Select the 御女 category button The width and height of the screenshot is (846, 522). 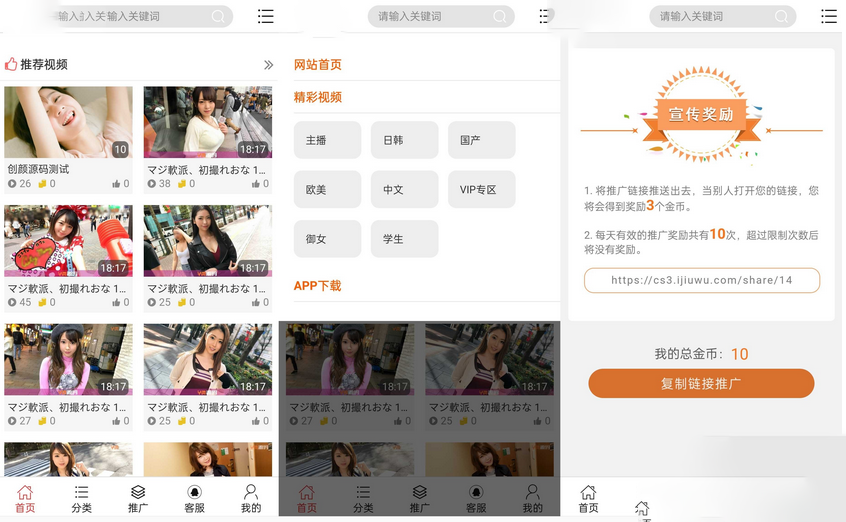point(328,239)
